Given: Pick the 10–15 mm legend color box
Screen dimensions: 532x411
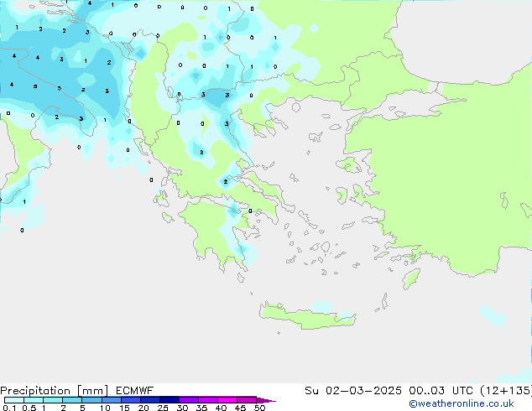Looking at the screenshot, I should click(111, 400).
